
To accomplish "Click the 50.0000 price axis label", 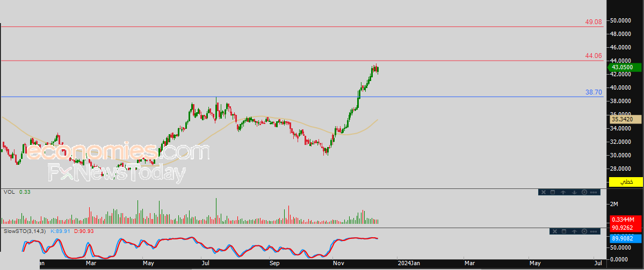I will tap(621, 20).
